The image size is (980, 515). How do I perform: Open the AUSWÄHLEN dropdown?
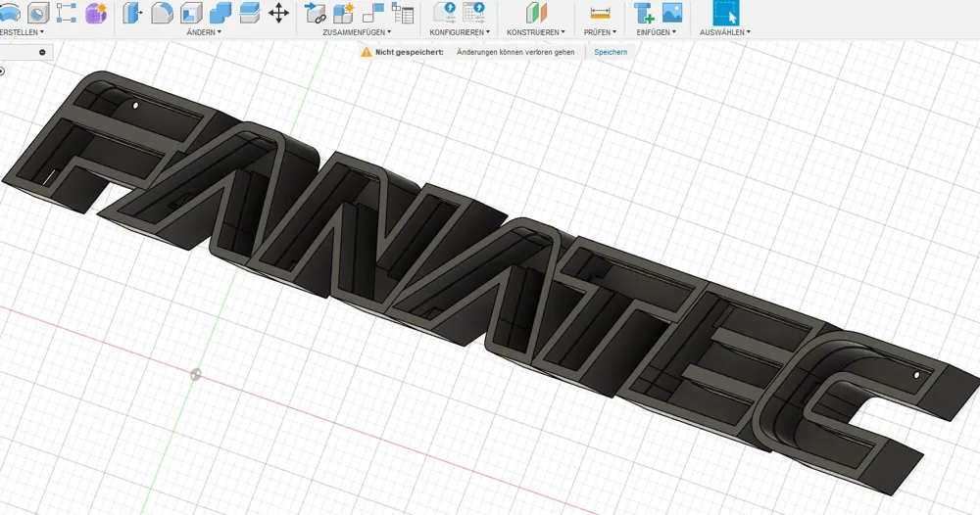coord(725,32)
